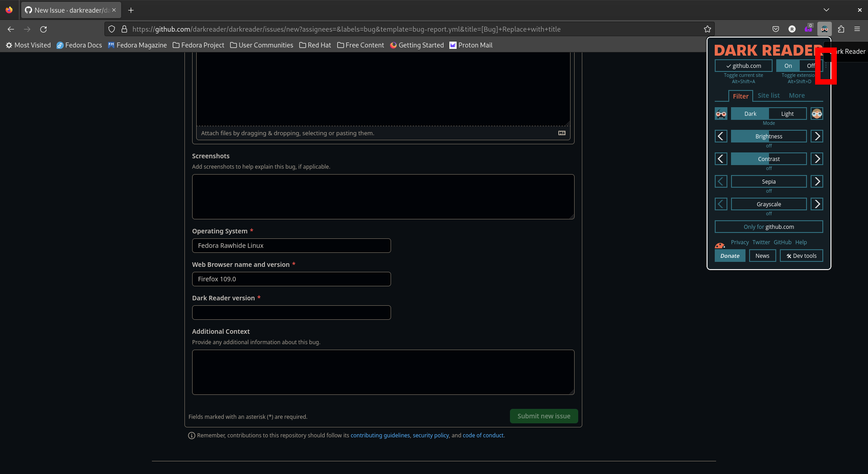Click the Dark Reader version input field
Viewport: 868px width, 474px height.
[291, 312]
